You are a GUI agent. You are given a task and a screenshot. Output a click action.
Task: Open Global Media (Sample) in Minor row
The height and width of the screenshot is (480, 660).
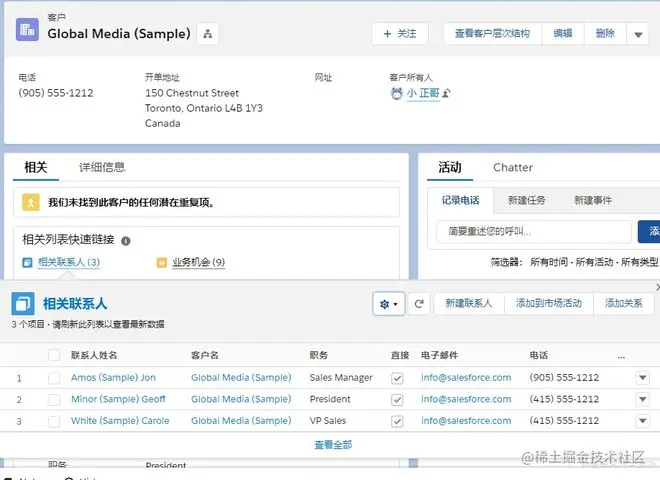point(241,399)
